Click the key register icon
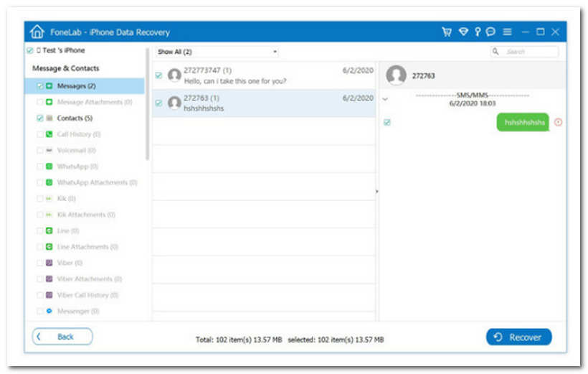This screenshot has width=588, height=374. [x=478, y=32]
